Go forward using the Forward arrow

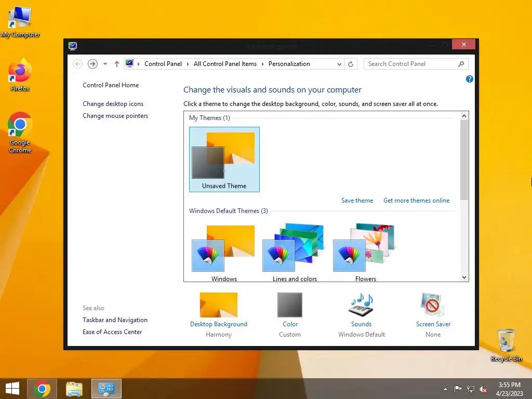point(92,64)
